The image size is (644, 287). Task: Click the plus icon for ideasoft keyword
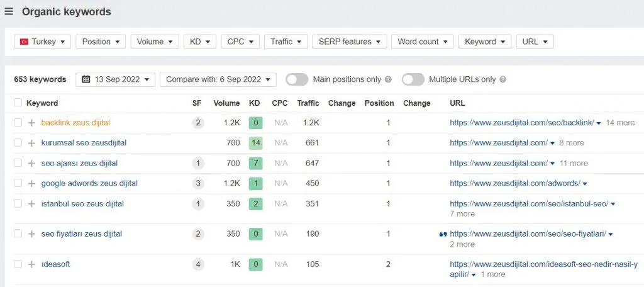tap(31, 264)
